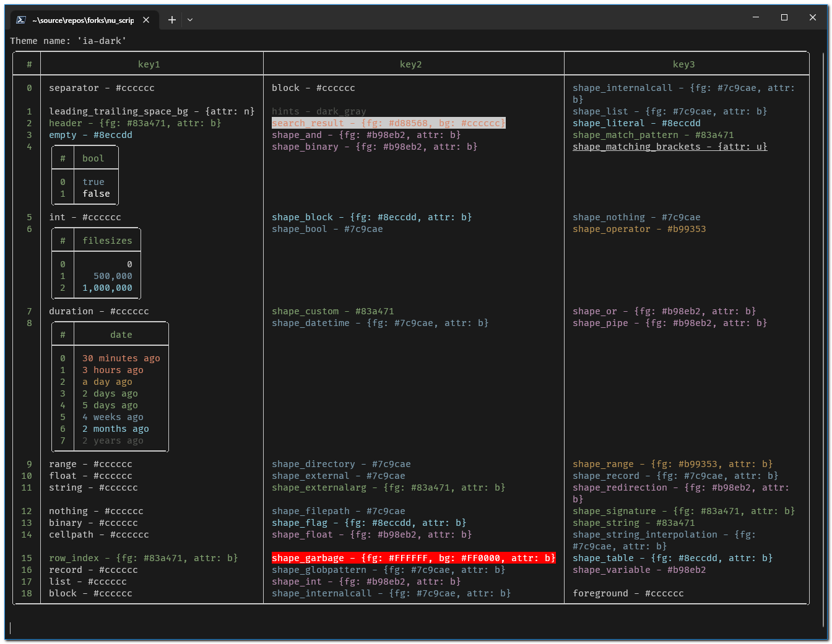Screen dimensions: 832x644
Task: Click the '2 months ago' date row
Action: 116,429
